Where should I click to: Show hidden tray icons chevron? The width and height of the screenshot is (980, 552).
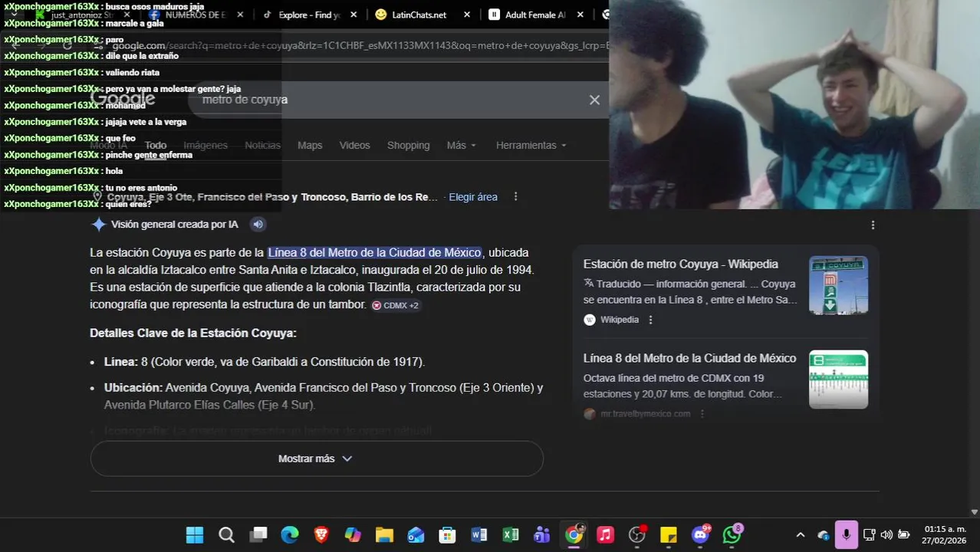pos(801,534)
